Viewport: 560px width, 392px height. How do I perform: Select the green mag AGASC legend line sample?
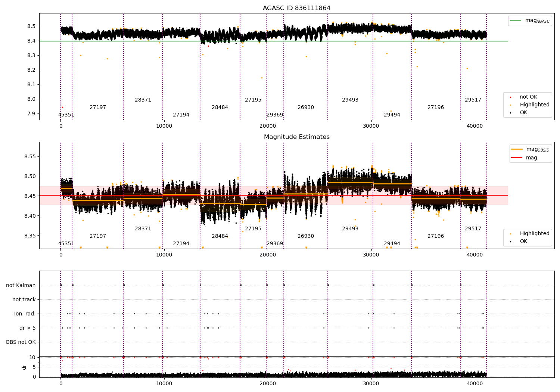click(x=516, y=21)
